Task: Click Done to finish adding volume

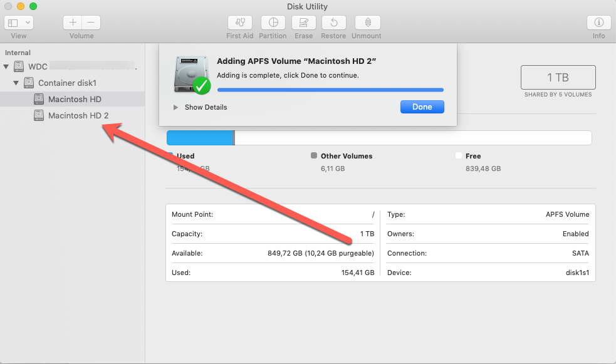Action: pos(422,107)
